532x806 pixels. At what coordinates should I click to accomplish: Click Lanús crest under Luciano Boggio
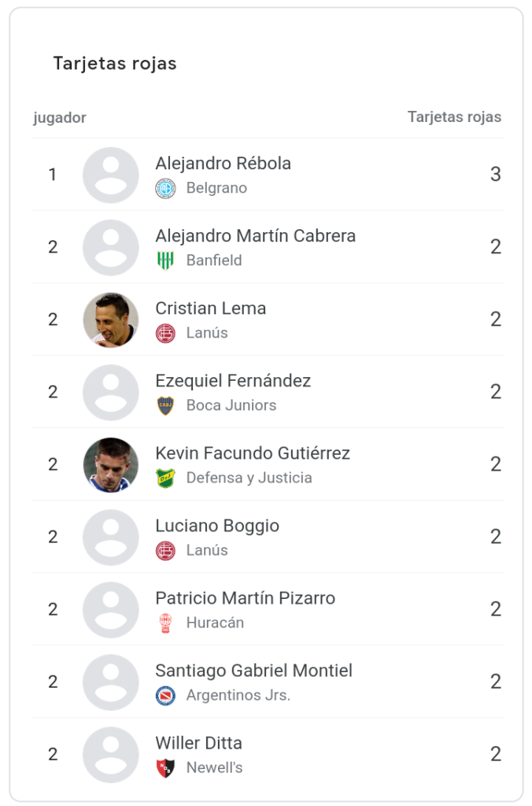click(x=165, y=550)
